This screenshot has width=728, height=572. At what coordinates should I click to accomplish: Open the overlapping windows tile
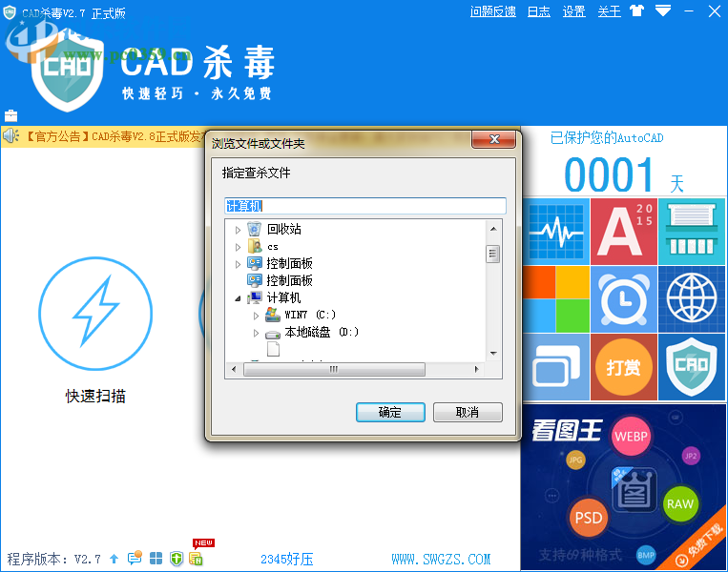click(556, 367)
